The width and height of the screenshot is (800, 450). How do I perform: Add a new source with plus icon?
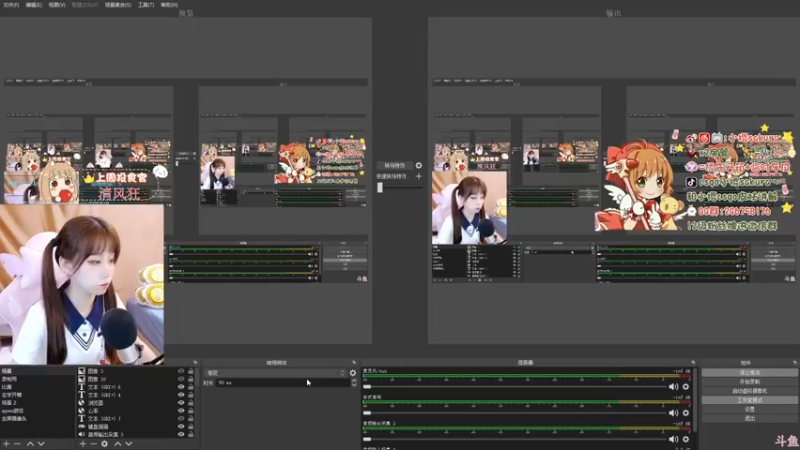tap(83, 444)
